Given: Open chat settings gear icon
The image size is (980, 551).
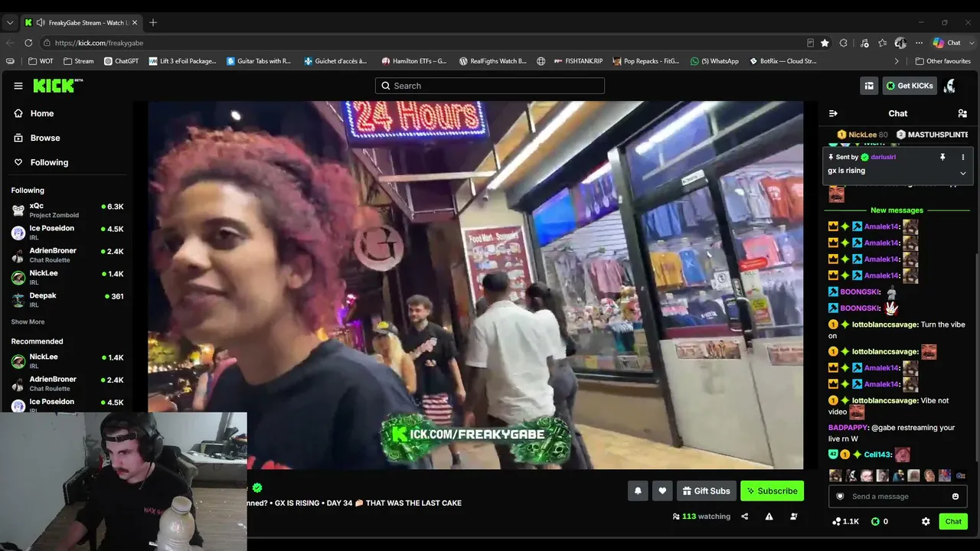Looking at the screenshot, I should 926,521.
